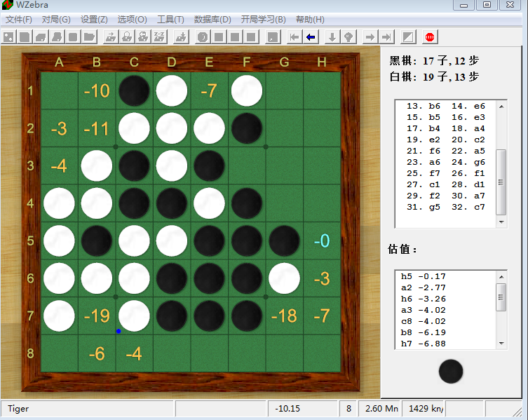
Task: Play black on H5 showing -0
Action: [322, 241]
